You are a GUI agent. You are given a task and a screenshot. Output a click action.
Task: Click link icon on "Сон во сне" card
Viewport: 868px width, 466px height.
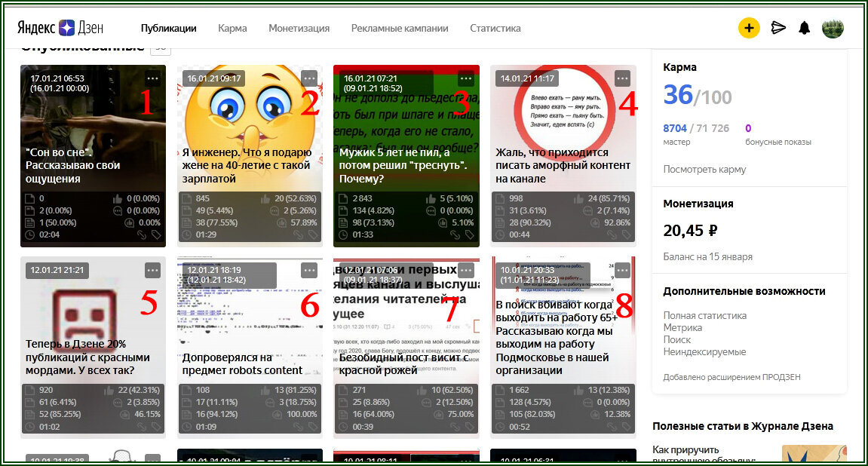coord(142,235)
